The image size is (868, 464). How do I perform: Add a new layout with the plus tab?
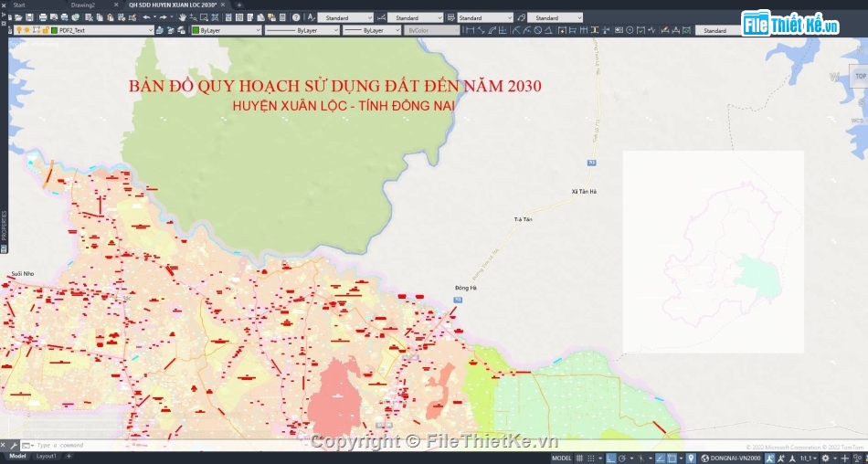pyautogui.click(x=69, y=457)
